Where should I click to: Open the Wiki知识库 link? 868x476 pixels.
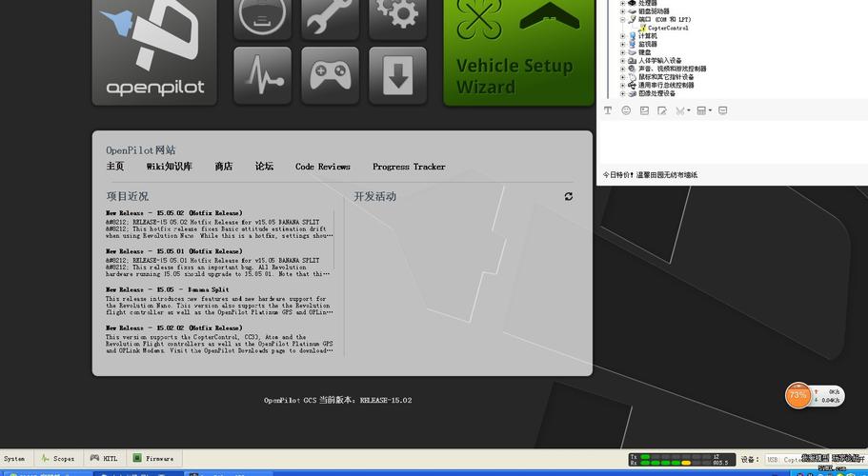(x=170, y=167)
